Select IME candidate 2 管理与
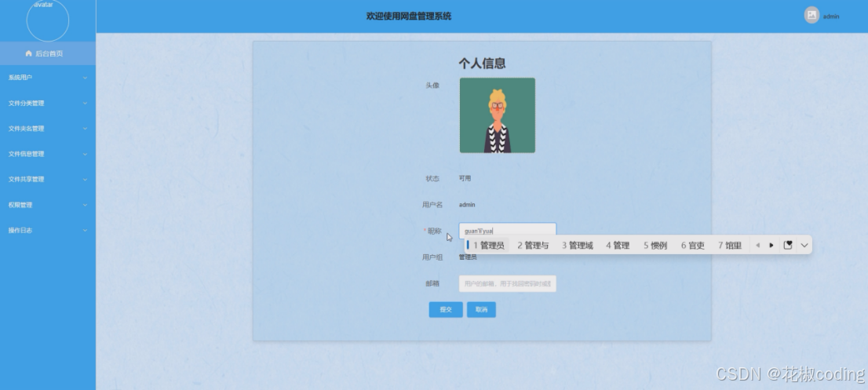 (x=533, y=245)
